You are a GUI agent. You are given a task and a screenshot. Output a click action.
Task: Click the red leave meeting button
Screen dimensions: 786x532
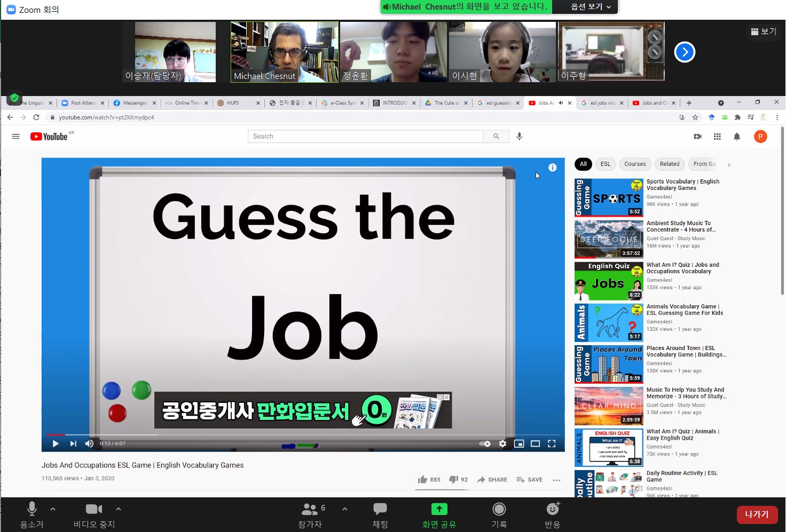coord(757,514)
